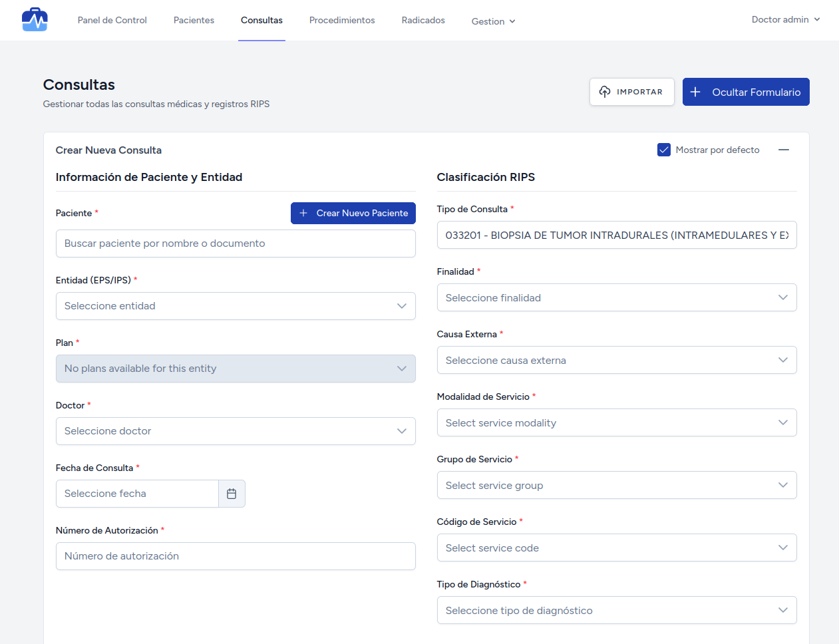
Task: Open the Seleccione doctor dropdown
Action: point(236,431)
